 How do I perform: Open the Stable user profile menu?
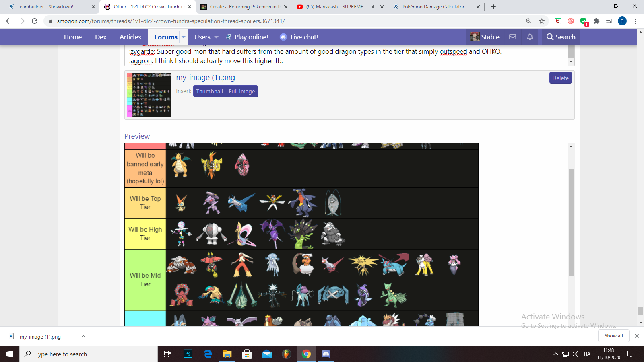tap(485, 37)
